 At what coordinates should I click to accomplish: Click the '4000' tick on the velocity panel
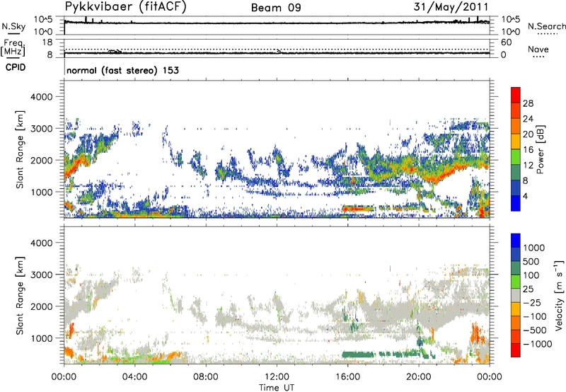[x=41, y=243]
